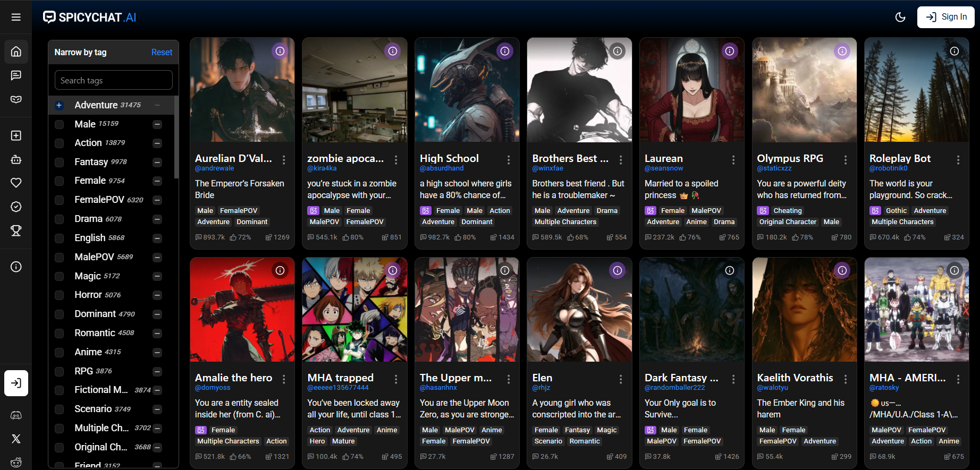Go to Home in the sidebar
This screenshot has width=980, height=470.
[16, 52]
